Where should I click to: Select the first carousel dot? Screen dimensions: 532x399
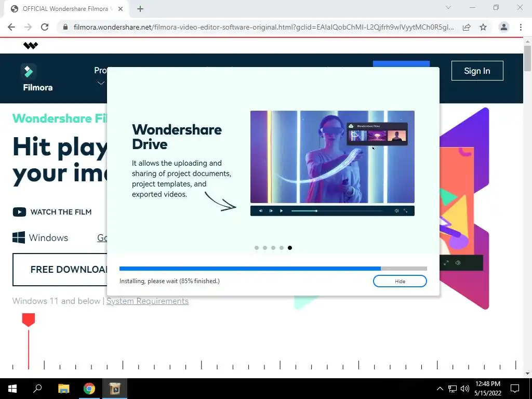click(x=257, y=248)
